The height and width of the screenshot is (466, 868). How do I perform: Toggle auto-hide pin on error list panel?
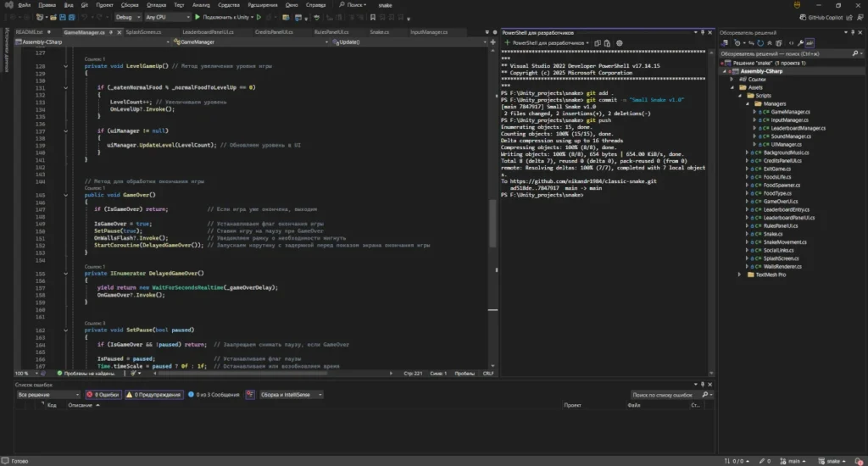[x=703, y=385]
